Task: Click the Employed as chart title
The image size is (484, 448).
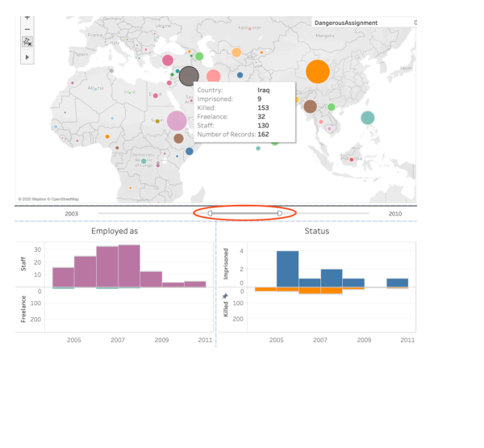Action: [x=115, y=231]
